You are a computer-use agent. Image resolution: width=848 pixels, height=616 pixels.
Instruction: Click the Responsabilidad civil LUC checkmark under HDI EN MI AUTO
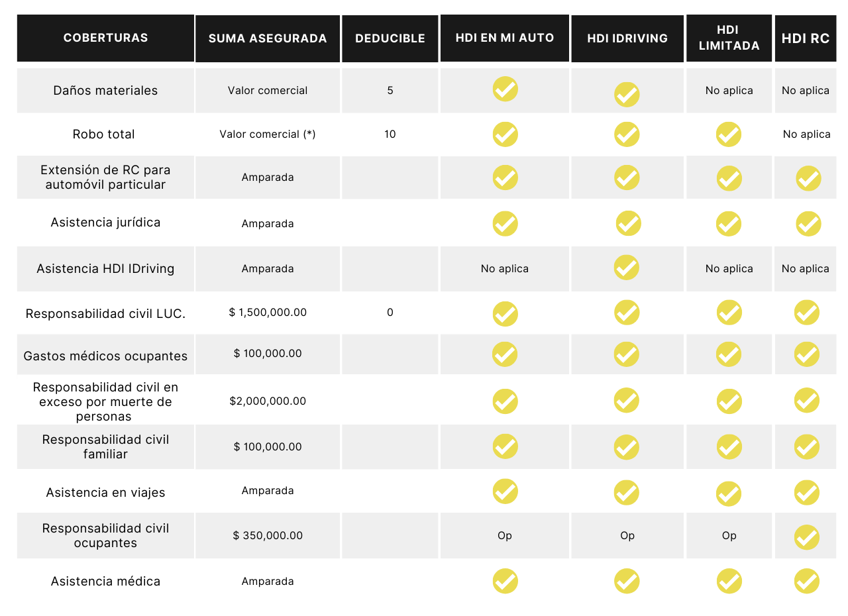coord(505,314)
